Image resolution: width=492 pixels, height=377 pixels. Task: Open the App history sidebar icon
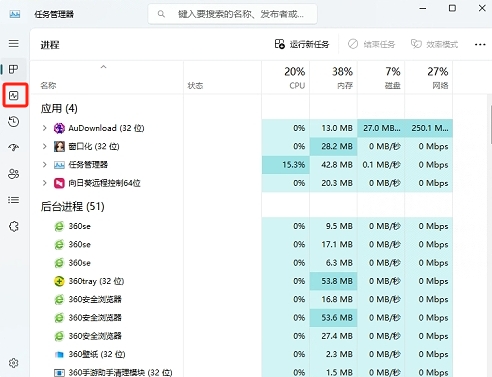tap(14, 122)
